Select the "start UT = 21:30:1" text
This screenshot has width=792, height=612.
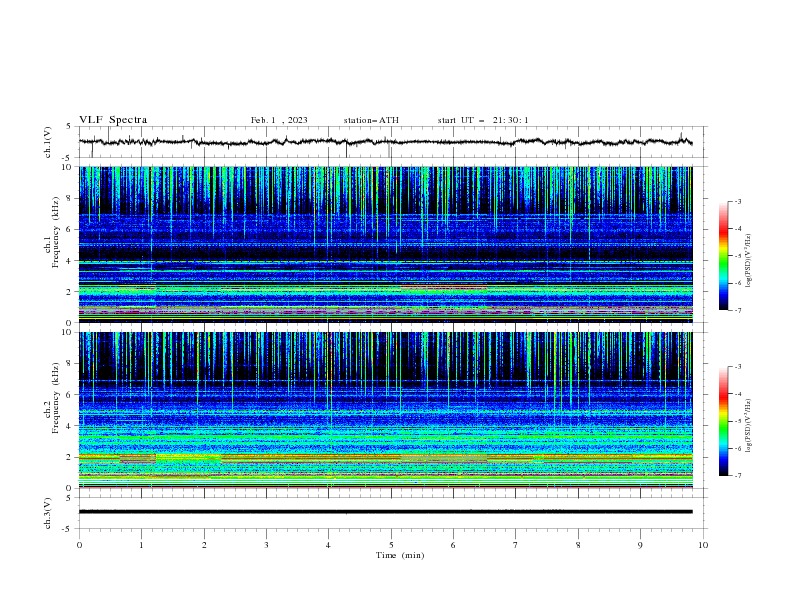483,120
